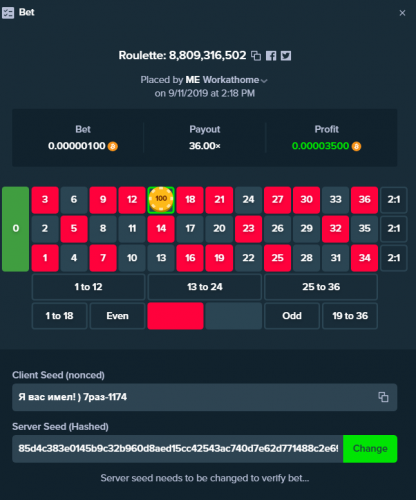
Task: Select number 8 on the board
Action: tap(103, 229)
